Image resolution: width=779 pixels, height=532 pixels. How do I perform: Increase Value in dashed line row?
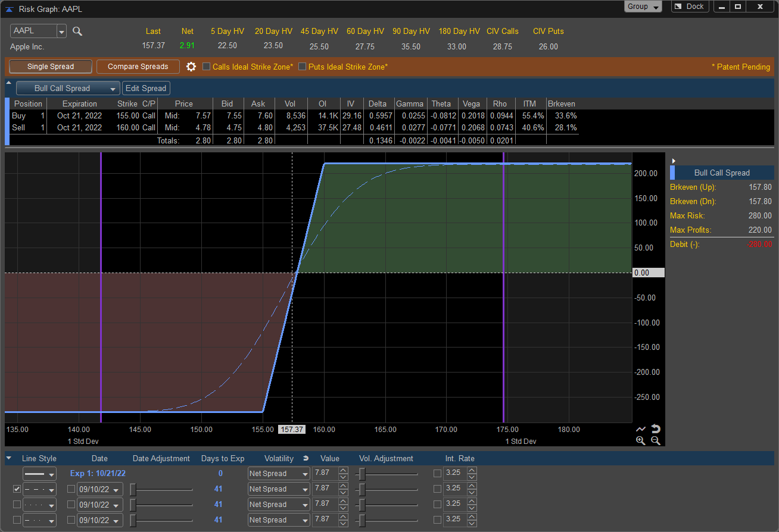(343, 486)
